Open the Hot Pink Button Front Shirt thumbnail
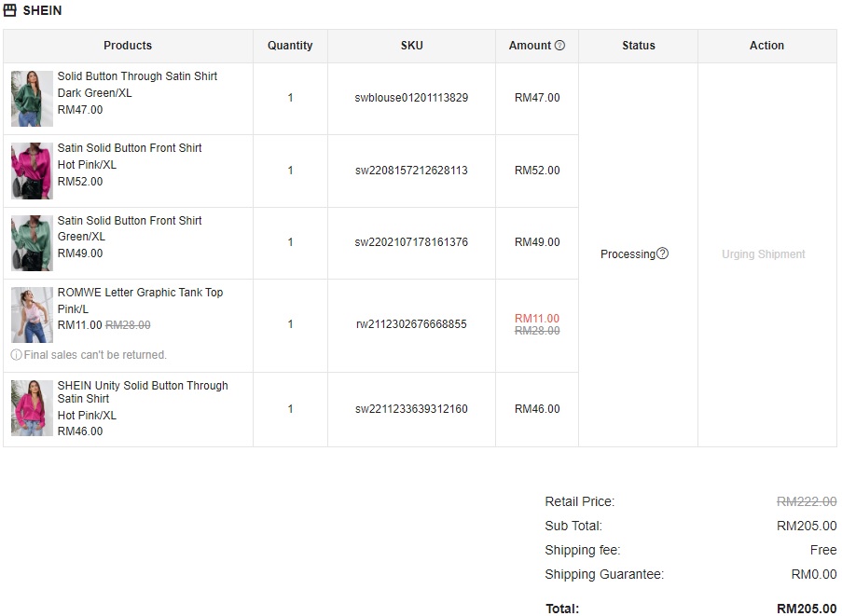This screenshot has width=842, height=616. tap(32, 171)
